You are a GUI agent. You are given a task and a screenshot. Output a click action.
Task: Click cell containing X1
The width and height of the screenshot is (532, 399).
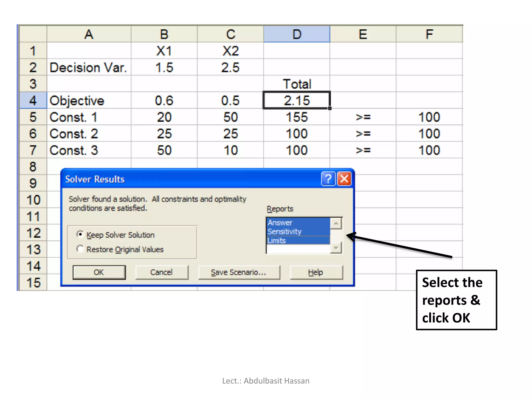(x=164, y=51)
